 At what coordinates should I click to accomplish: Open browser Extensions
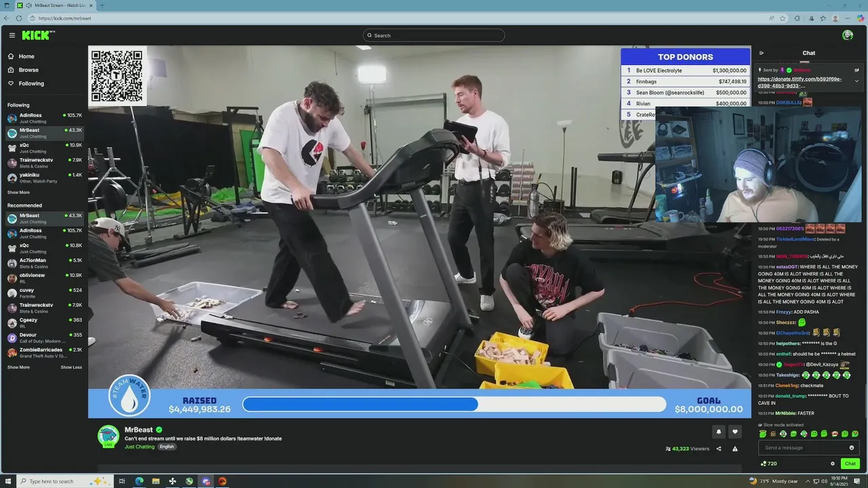[x=797, y=18]
